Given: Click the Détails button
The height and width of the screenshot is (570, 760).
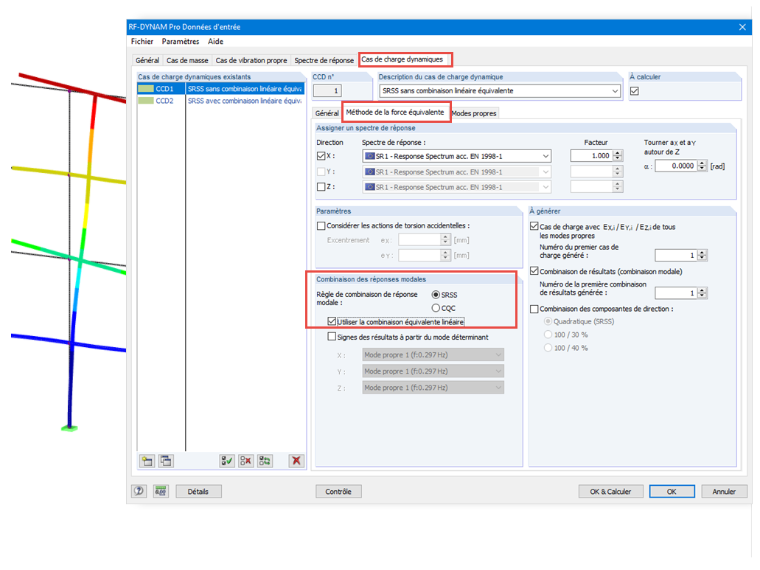Looking at the screenshot, I should [198, 491].
